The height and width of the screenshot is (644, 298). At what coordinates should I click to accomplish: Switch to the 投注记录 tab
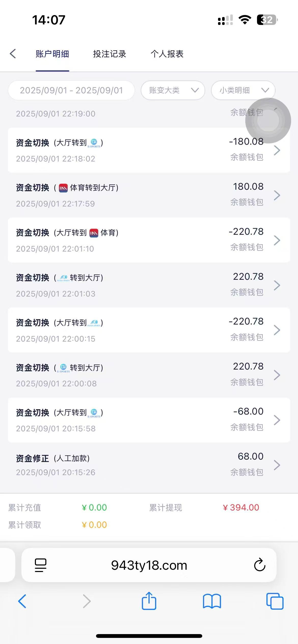pos(110,54)
